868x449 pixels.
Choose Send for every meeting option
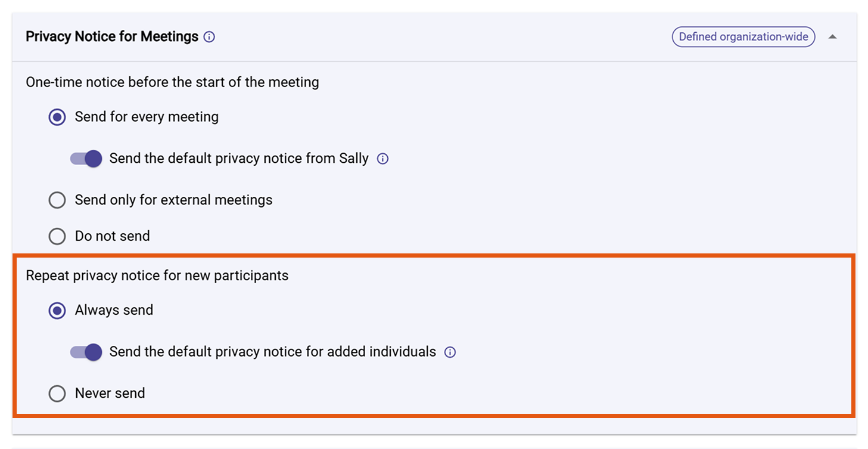coord(57,117)
